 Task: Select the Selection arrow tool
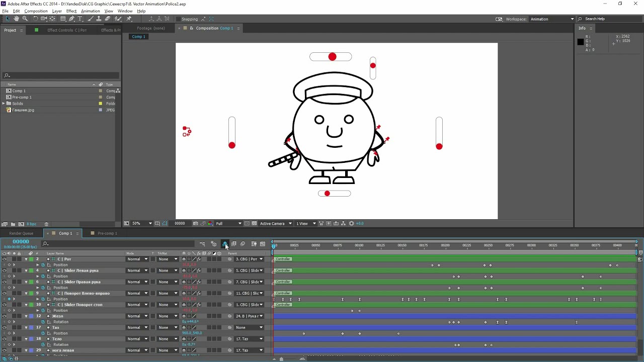8,19
